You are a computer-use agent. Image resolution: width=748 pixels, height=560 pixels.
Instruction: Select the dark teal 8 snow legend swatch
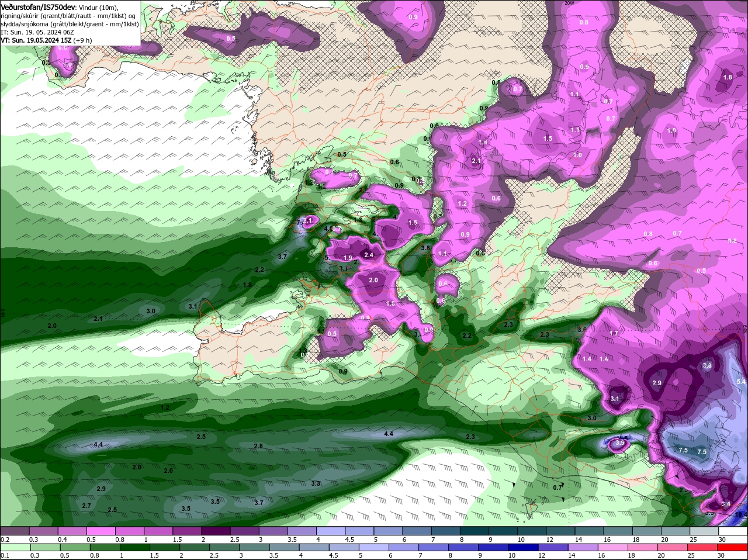[475, 531]
